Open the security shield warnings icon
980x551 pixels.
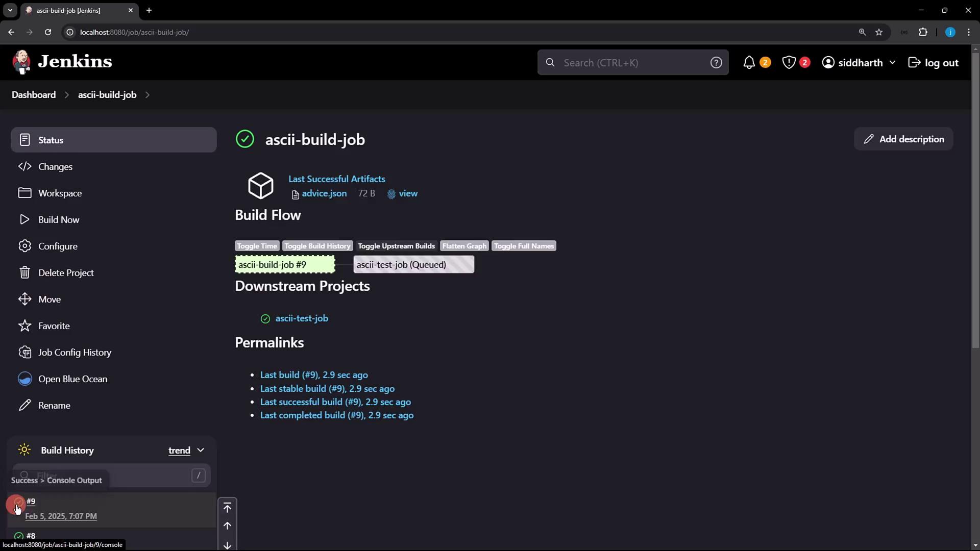pyautogui.click(x=789, y=63)
